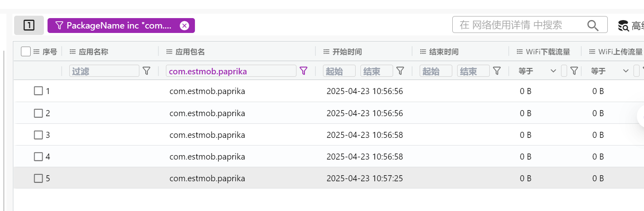Click the end time filter funnel icon
This screenshot has height=211, width=644.
pyautogui.click(x=497, y=71)
